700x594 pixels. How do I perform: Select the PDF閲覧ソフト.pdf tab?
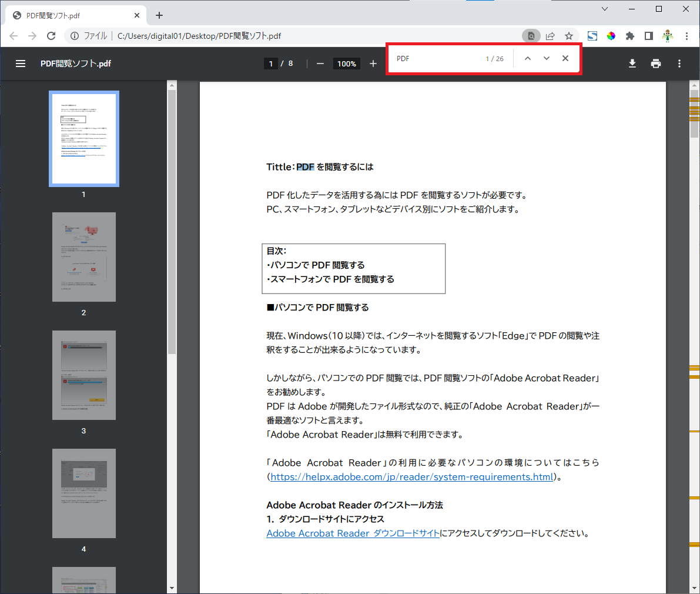(76, 16)
